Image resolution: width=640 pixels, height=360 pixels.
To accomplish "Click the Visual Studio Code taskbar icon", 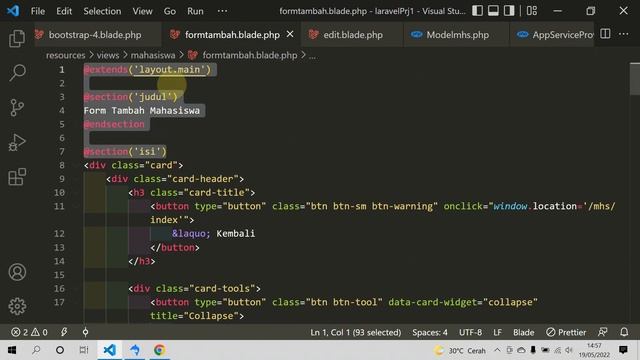I will point(109,350).
